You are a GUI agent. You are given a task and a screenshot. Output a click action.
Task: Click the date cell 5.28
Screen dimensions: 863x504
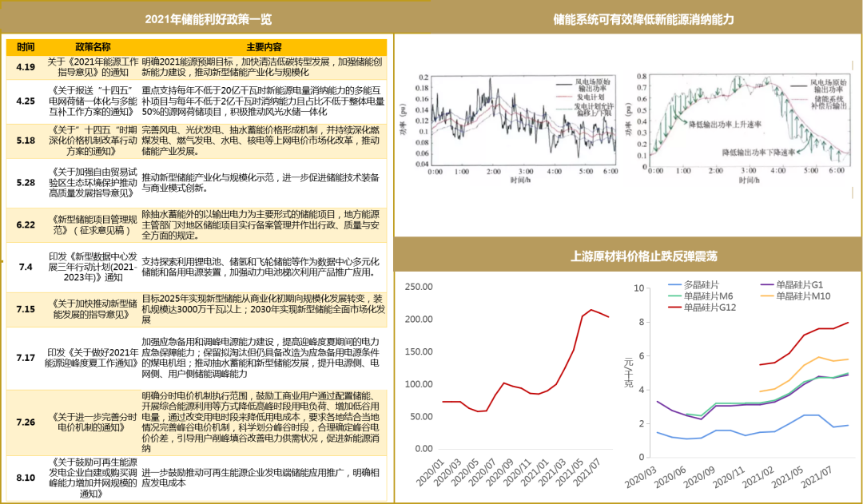pyautogui.click(x=26, y=182)
